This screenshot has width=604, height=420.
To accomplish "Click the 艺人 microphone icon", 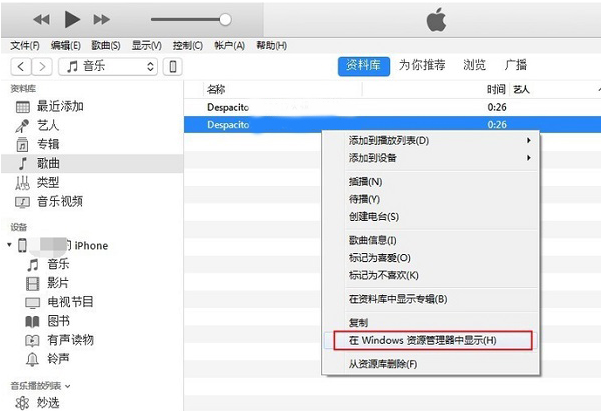I will pyautogui.click(x=22, y=126).
